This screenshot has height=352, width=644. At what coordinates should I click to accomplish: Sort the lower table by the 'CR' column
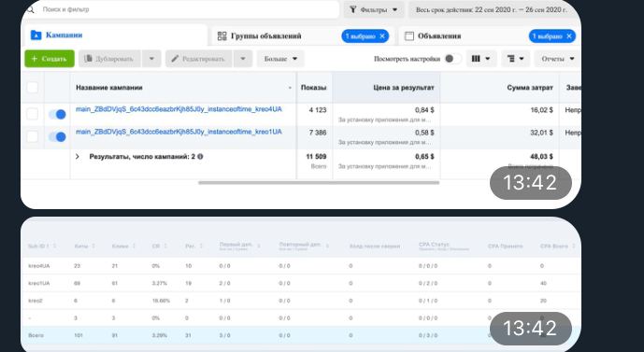click(x=159, y=246)
